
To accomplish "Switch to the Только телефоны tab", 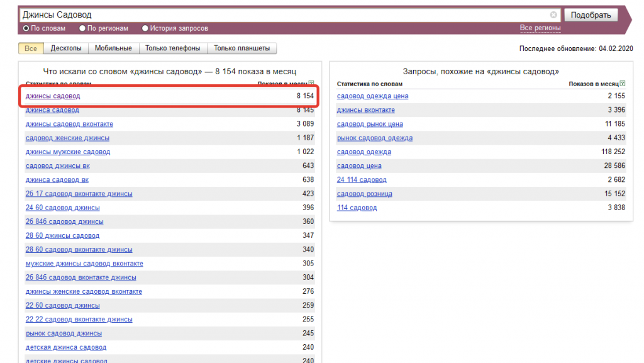I will click(x=172, y=48).
